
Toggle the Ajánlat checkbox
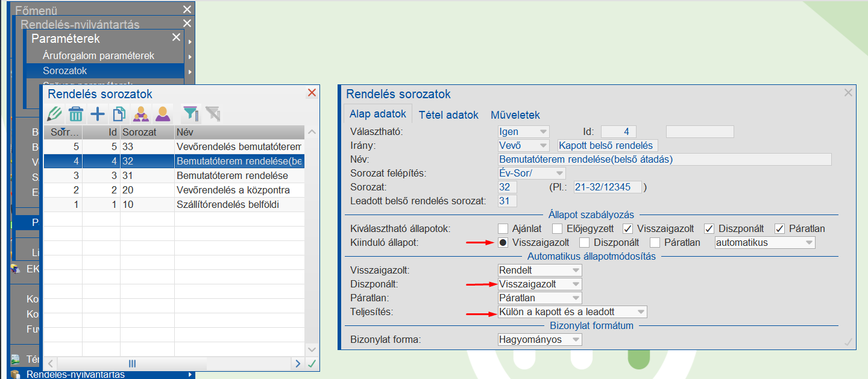point(503,228)
